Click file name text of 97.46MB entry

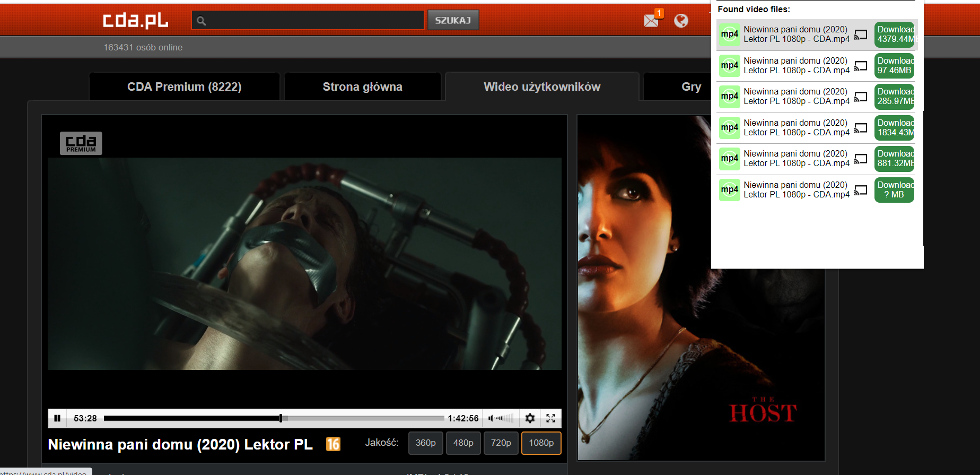point(797,65)
